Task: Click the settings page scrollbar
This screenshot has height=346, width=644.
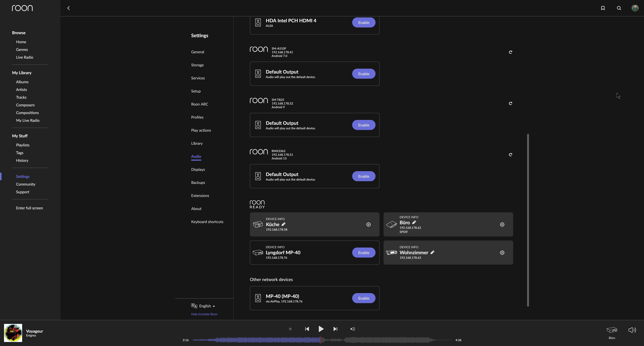Action: point(528,220)
